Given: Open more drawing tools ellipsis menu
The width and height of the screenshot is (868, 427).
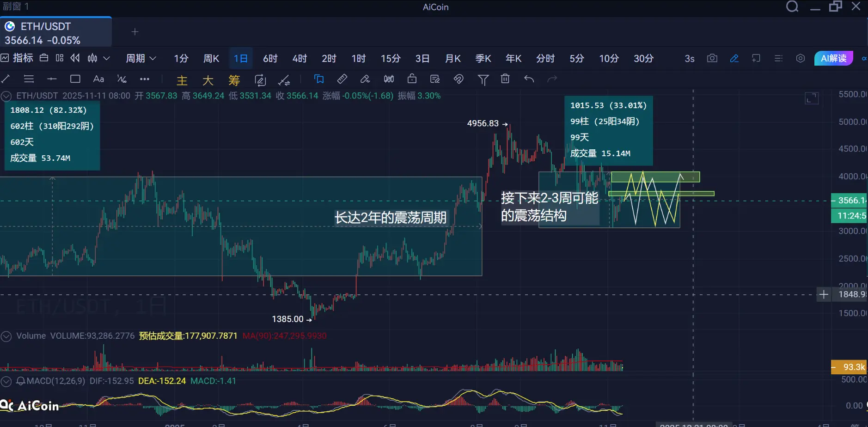Looking at the screenshot, I should (145, 79).
